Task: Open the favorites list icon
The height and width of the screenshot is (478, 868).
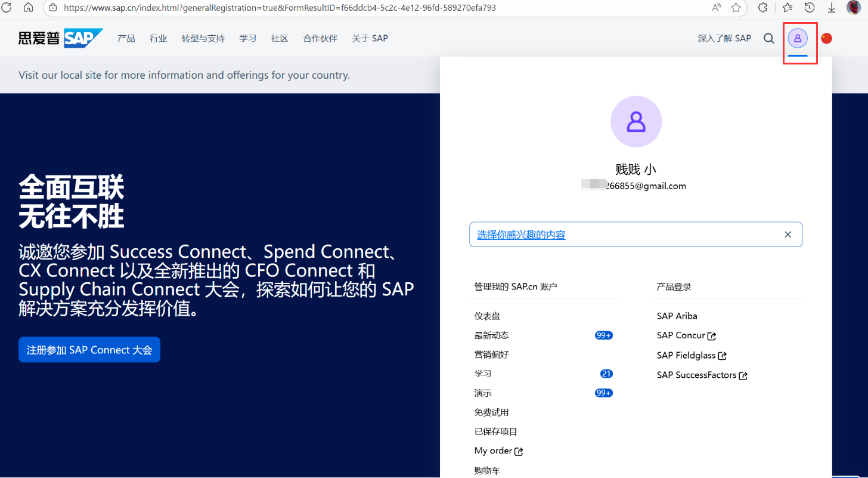Action: coord(788,8)
